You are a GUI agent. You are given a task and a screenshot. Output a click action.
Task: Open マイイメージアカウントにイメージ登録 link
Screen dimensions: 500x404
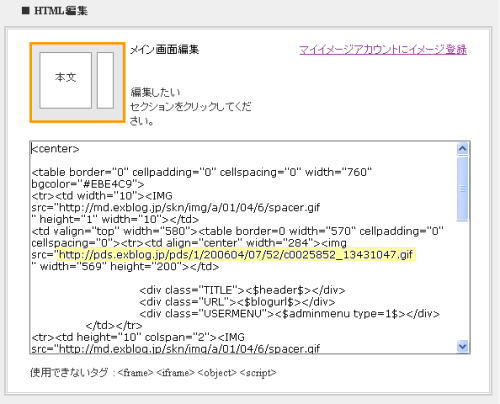(383, 50)
